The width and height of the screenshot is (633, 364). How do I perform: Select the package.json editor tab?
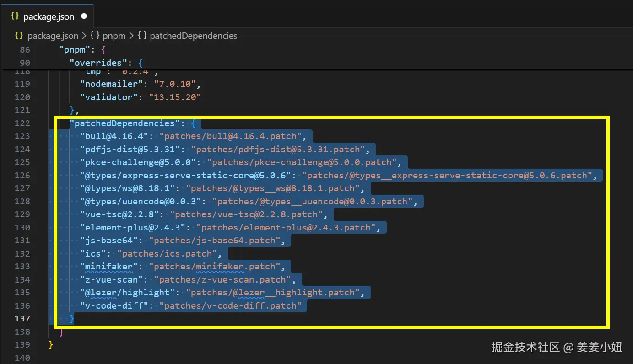(48, 16)
